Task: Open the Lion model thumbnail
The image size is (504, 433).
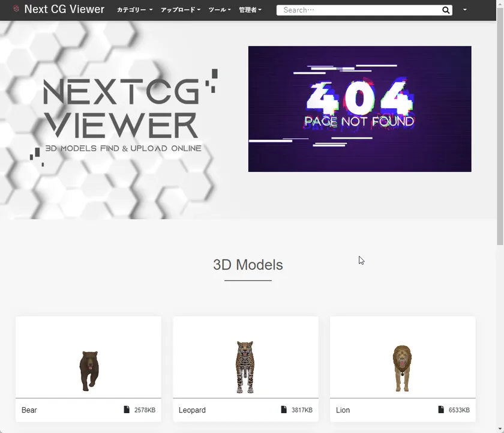Action: [403, 357]
